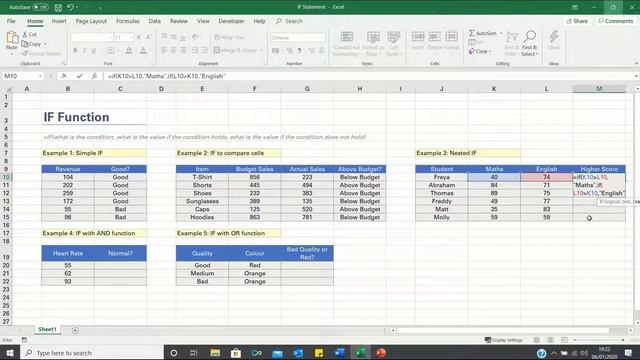
Task: Open the Undo history dropdown arrow
Action: click(x=77, y=7)
